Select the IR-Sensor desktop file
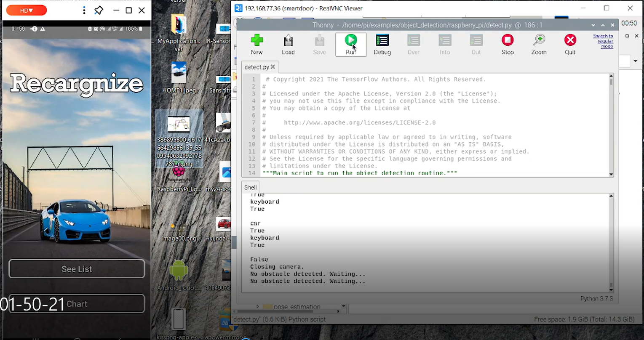The image size is (644, 340). 218,34
